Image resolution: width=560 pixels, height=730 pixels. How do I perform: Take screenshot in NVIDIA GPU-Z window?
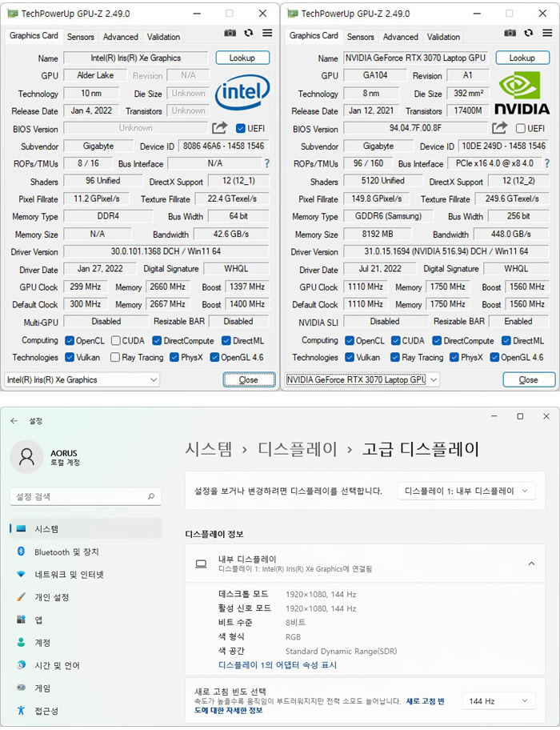pos(510,33)
